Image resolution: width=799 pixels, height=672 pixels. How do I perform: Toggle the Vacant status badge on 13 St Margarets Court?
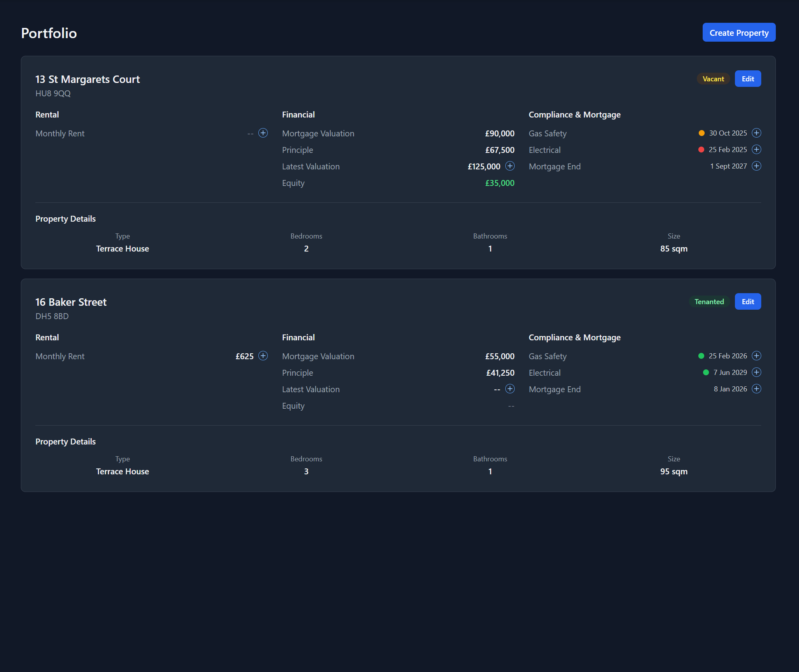(x=713, y=79)
